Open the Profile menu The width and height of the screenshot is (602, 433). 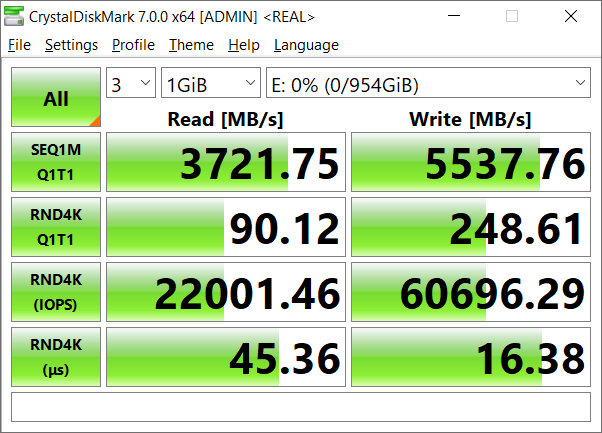point(133,45)
